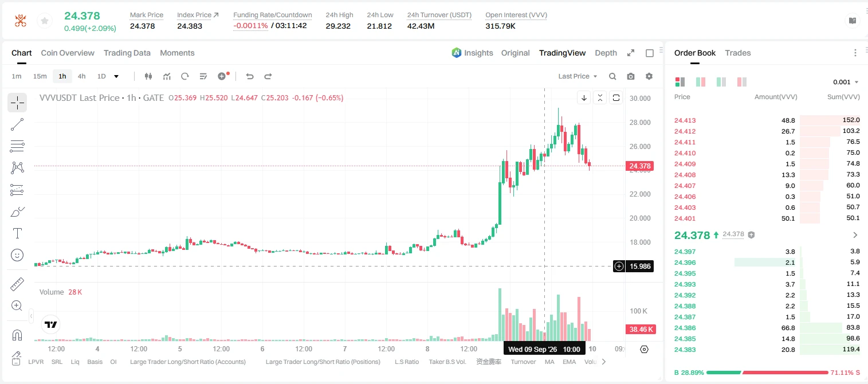This screenshot has width=868, height=384.
Task: Open the price scale settings icon
Action: (645, 349)
